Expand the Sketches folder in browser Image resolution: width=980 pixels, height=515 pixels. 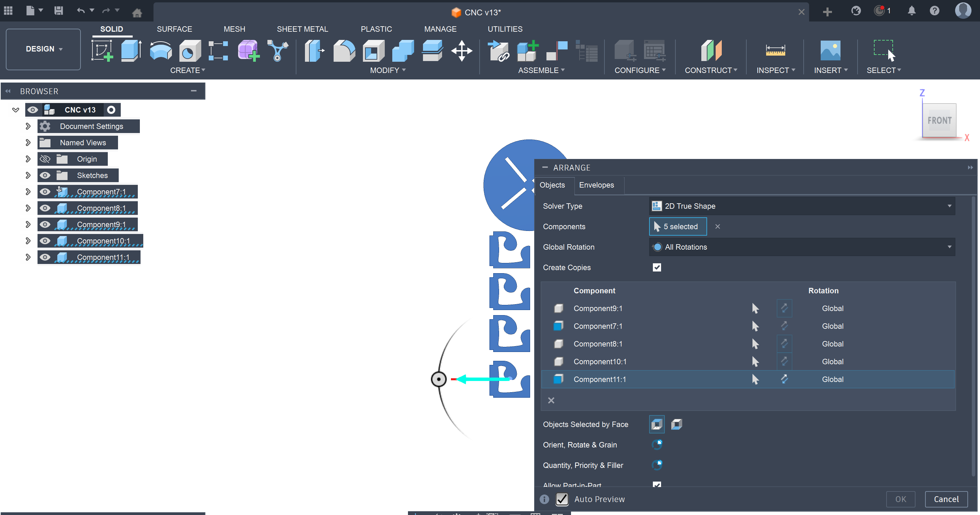(x=28, y=175)
